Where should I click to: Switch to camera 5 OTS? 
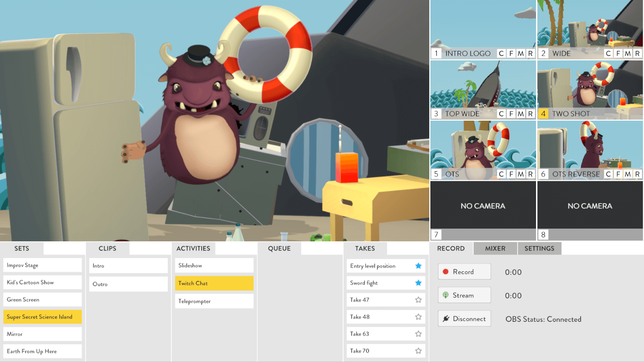483,150
